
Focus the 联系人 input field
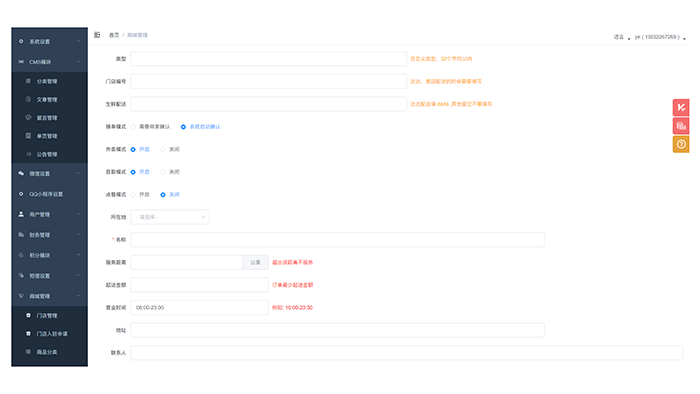click(407, 353)
